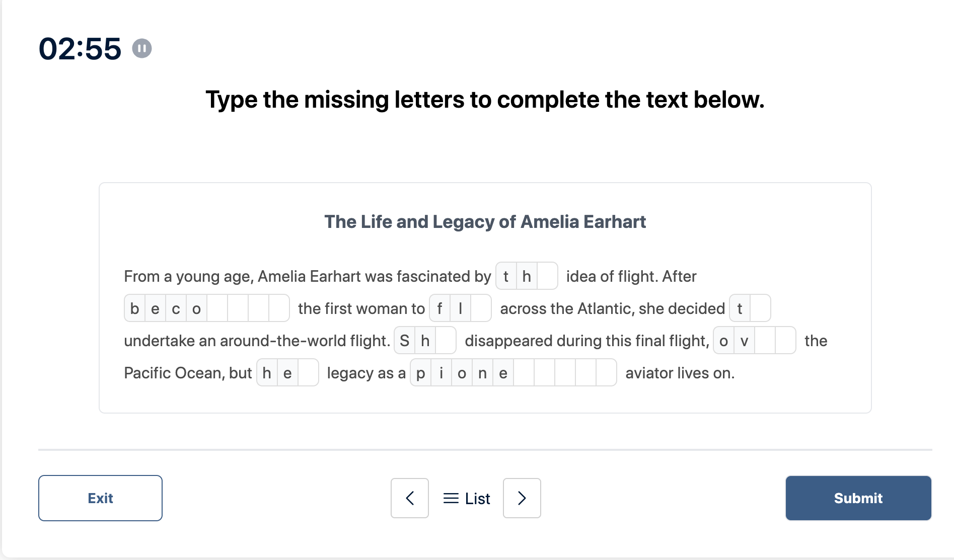Go to the previous question arrow
Image resolution: width=954 pixels, height=560 pixels.
[410, 498]
